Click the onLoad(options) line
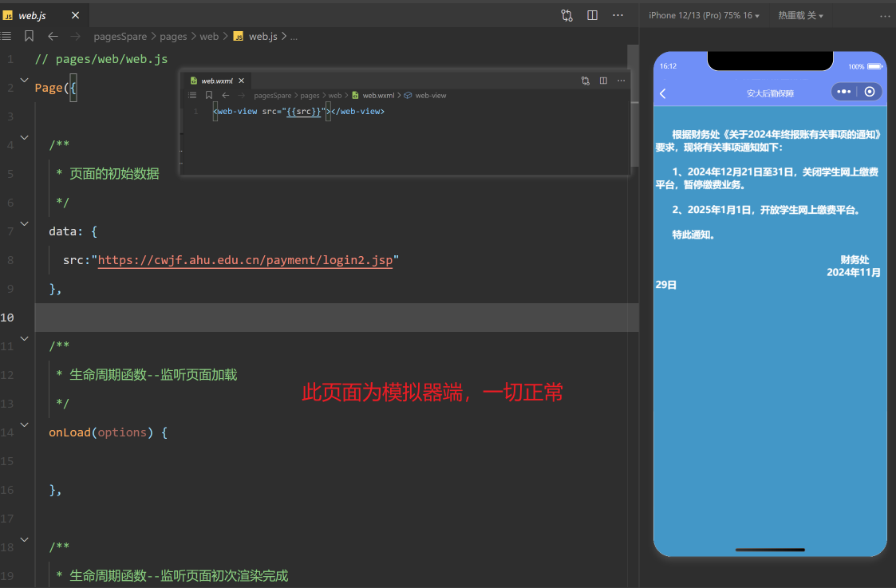 point(108,432)
